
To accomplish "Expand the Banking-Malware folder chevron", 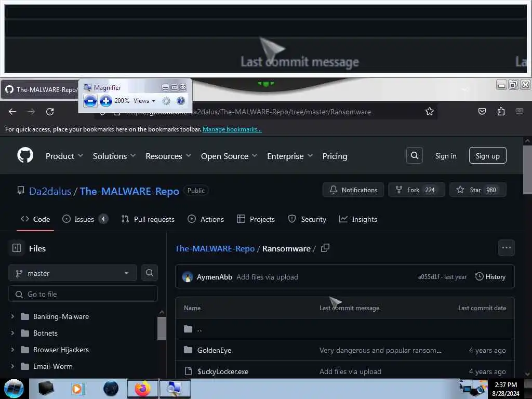I will tap(12, 316).
